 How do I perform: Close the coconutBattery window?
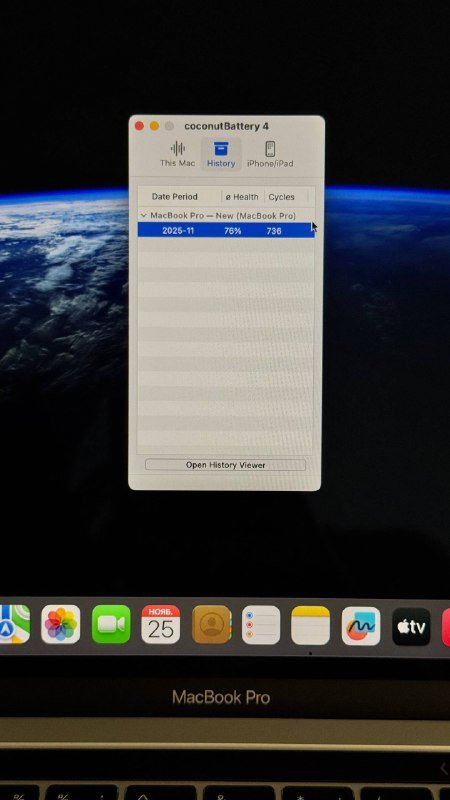[139, 126]
